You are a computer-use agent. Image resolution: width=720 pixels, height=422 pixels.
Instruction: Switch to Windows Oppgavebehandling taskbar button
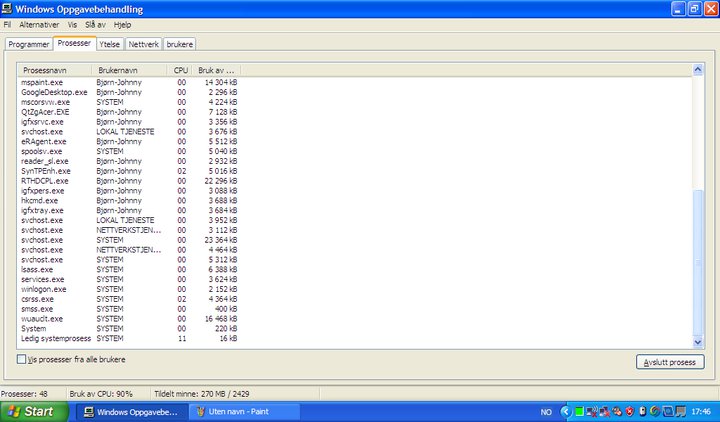click(132, 412)
